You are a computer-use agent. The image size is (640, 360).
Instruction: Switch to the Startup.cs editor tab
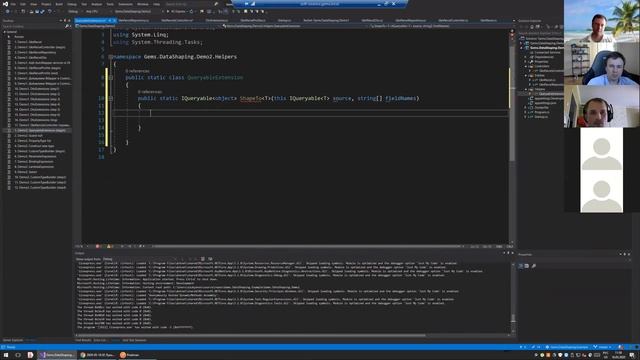pyautogui.click(x=284, y=20)
